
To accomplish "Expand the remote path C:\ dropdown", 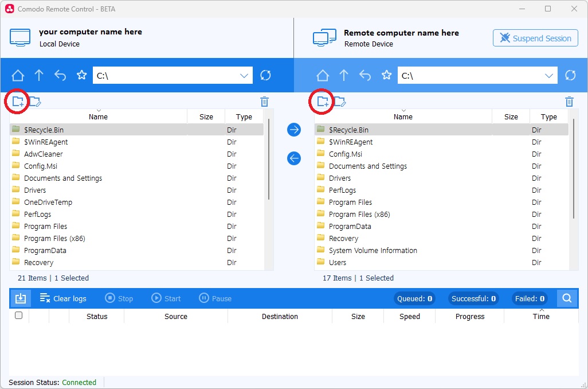I will point(550,75).
